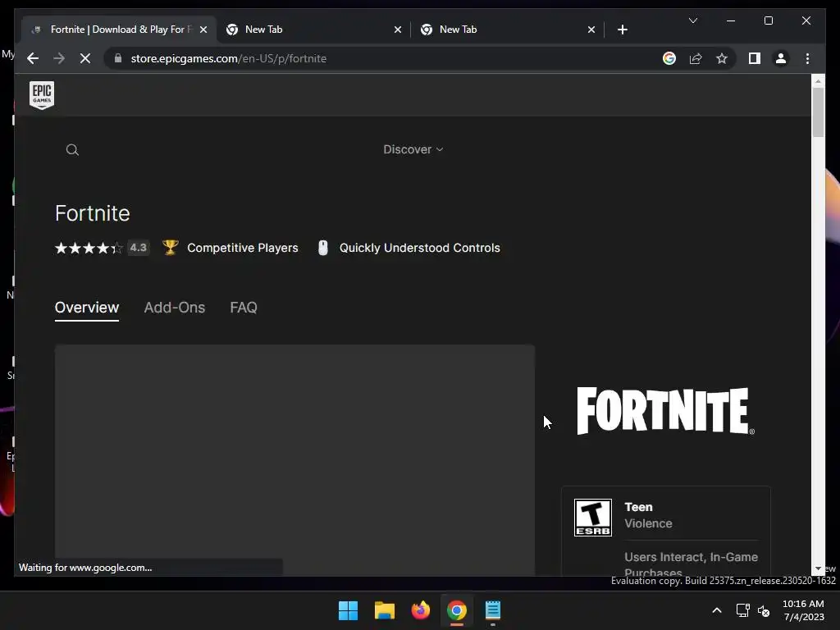Open the tab search chevron

692,21
